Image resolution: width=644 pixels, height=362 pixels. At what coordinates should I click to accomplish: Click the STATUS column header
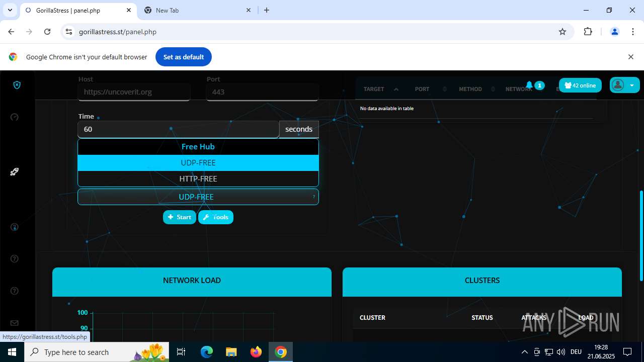[x=482, y=318]
